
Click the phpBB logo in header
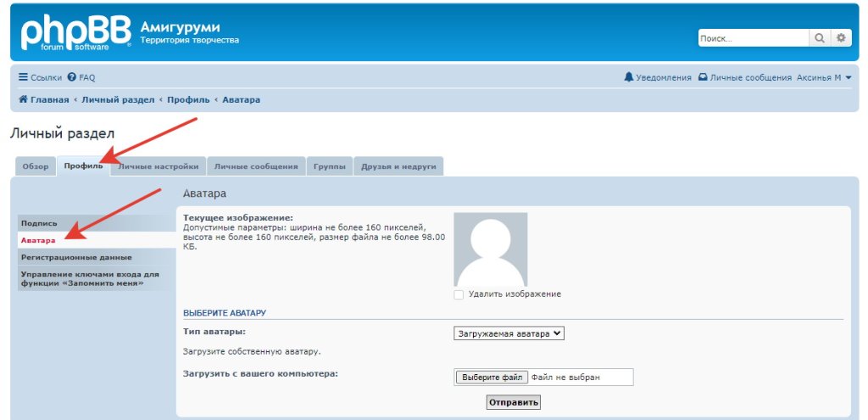75,32
